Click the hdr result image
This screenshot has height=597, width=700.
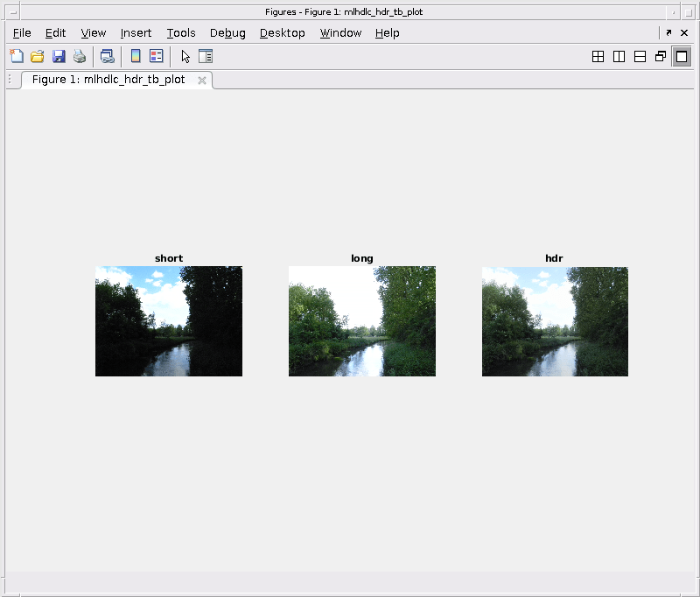click(555, 321)
